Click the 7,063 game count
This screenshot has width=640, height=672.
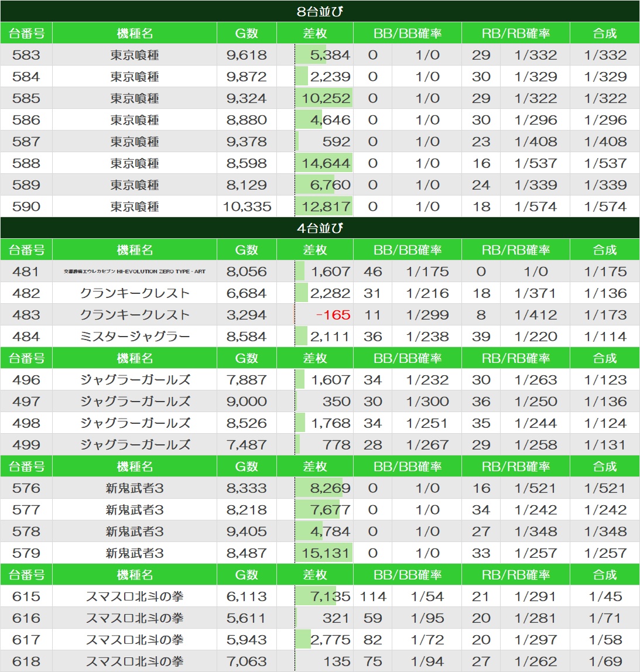tap(247, 661)
